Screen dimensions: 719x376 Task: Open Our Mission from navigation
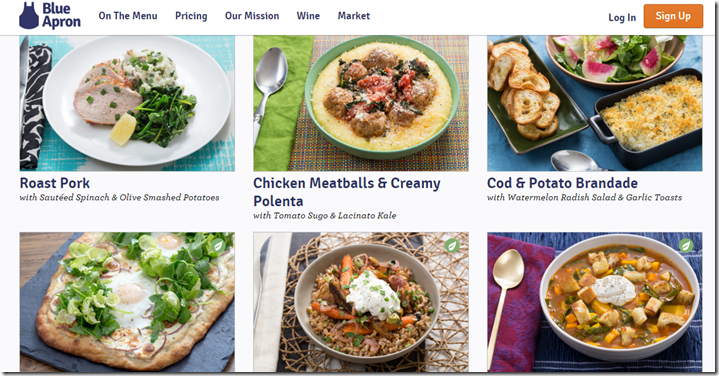pyautogui.click(x=252, y=16)
